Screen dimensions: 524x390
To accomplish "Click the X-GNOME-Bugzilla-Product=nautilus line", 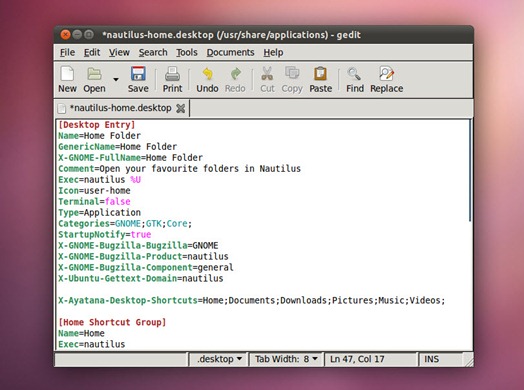I will click(143, 256).
